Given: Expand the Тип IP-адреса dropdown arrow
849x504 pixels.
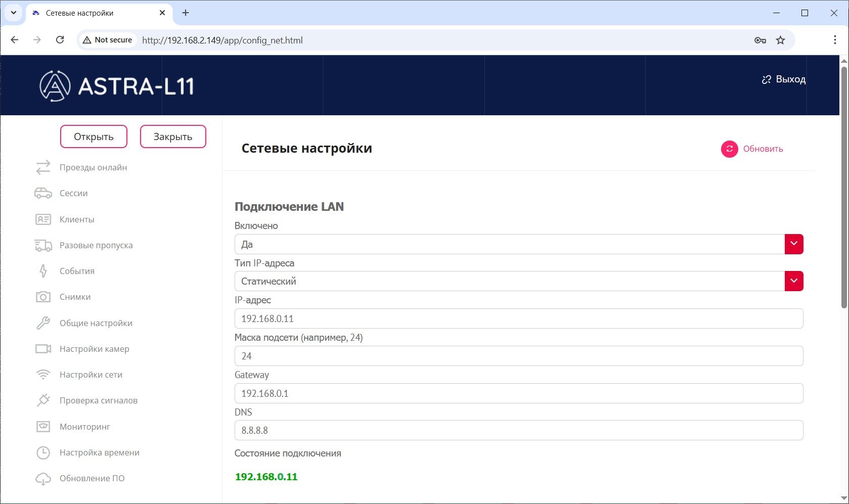Looking at the screenshot, I should click(794, 281).
